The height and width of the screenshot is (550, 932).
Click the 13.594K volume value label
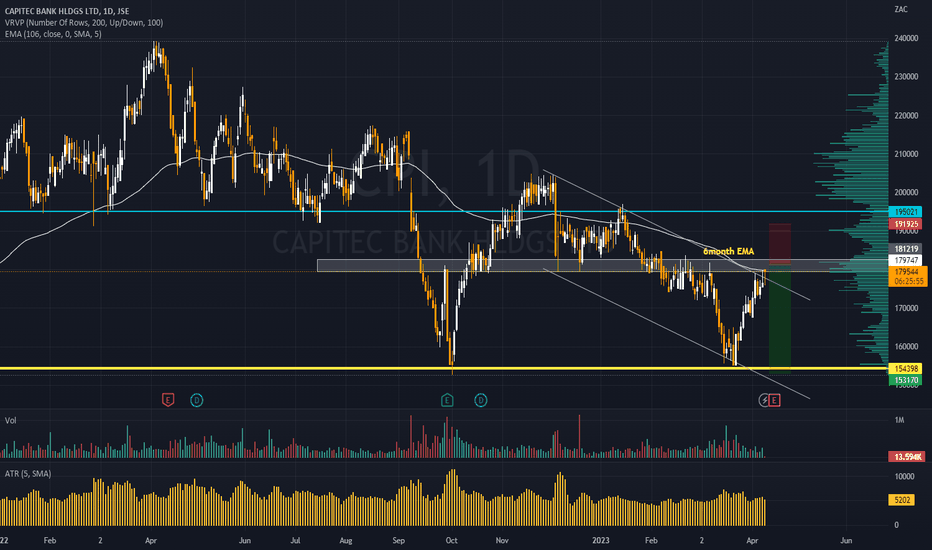[x=907, y=457]
